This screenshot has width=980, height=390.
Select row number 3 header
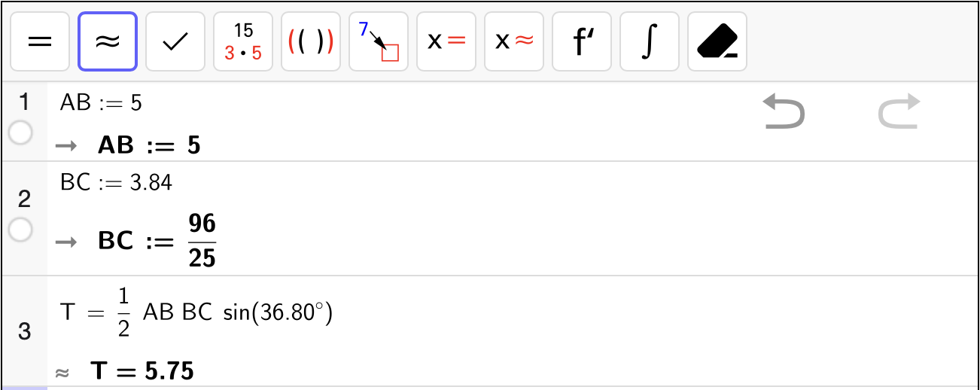click(x=24, y=331)
